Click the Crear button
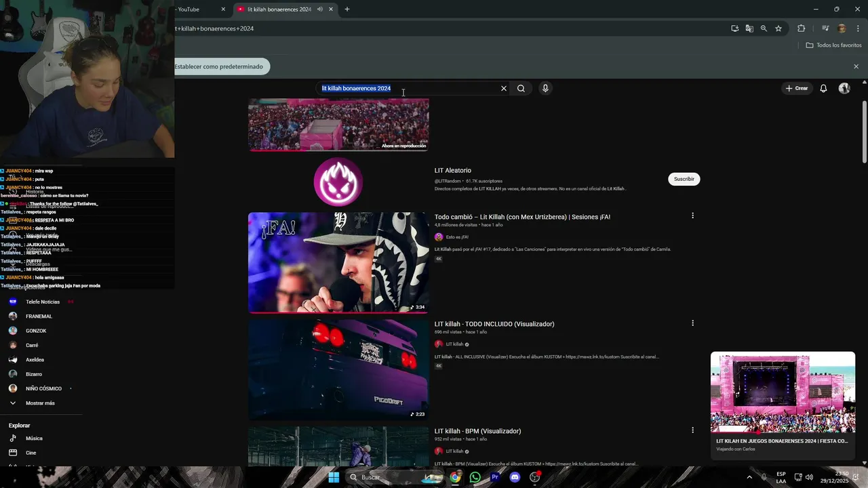This screenshot has height=488, width=868. (x=797, y=88)
